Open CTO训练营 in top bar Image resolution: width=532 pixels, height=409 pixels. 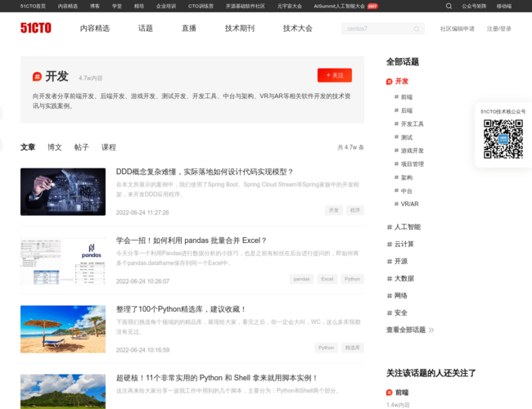point(201,6)
